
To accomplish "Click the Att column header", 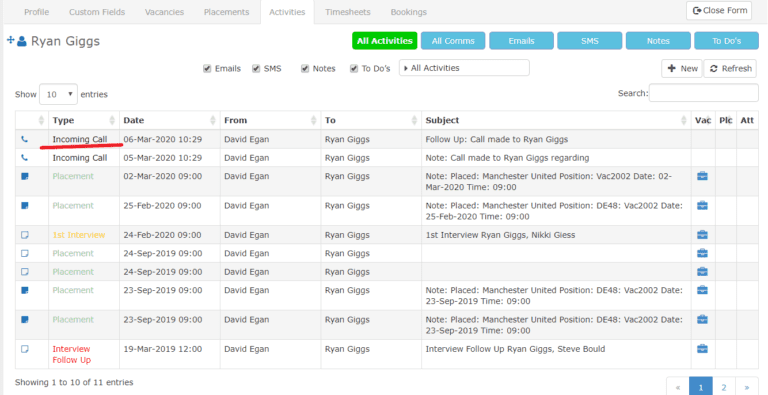I will point(747,120).
